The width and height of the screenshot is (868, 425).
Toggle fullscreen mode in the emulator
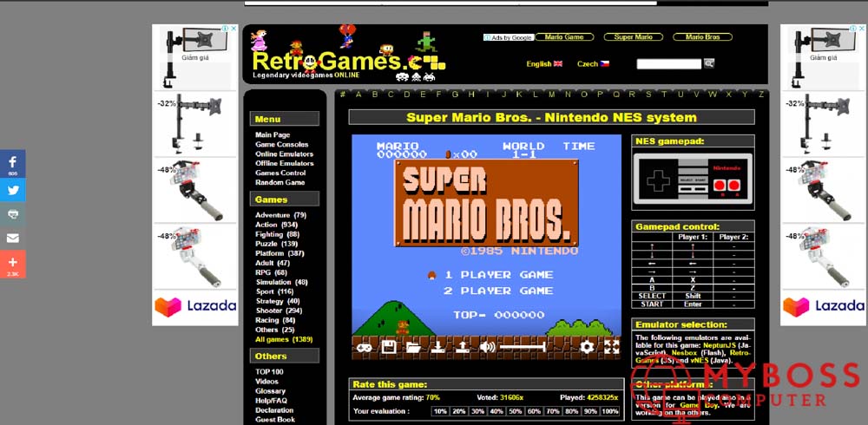pos(611,348)
